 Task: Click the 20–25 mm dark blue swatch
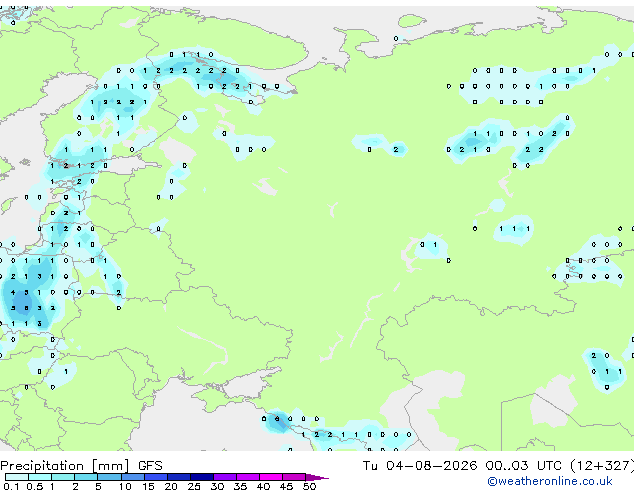point(179,477)
